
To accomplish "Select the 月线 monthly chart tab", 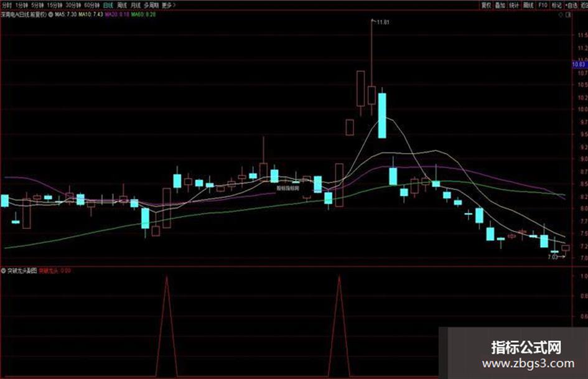I will [136, 5].
